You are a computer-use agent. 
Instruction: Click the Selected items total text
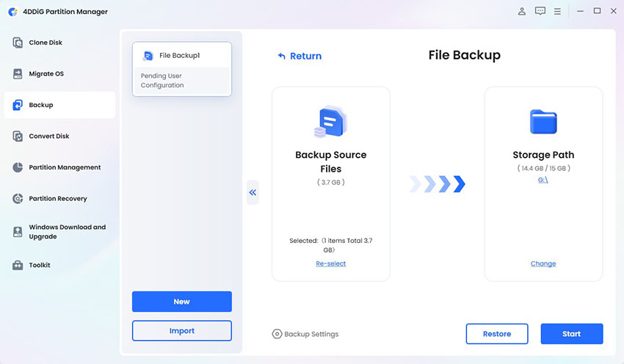tap(330, 245)
